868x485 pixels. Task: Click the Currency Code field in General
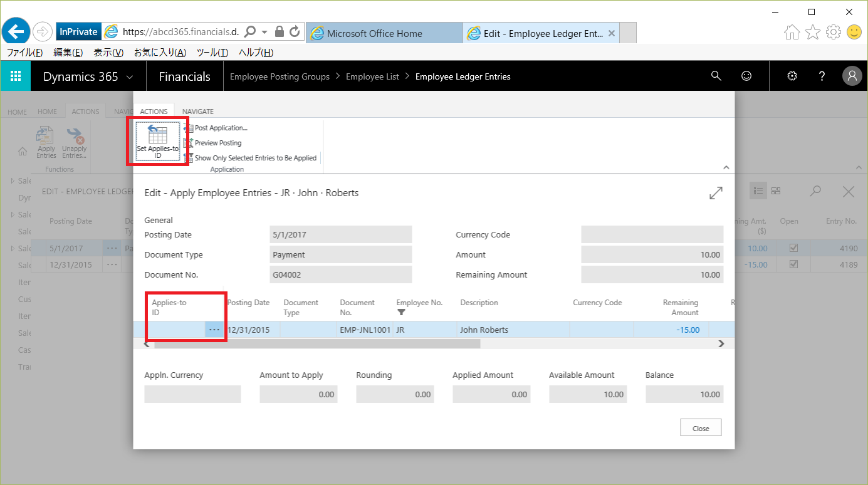pyautogui.click(x=652, y=235)
